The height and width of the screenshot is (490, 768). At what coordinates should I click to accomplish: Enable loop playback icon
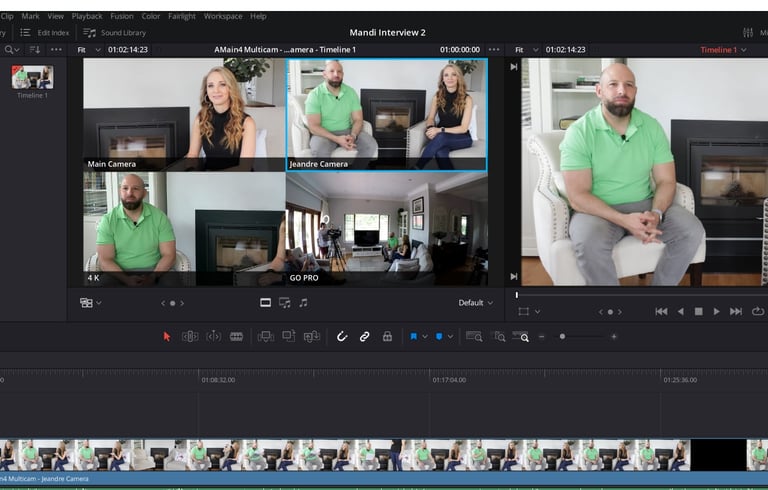pyautogui.click(x=757, y=312)
